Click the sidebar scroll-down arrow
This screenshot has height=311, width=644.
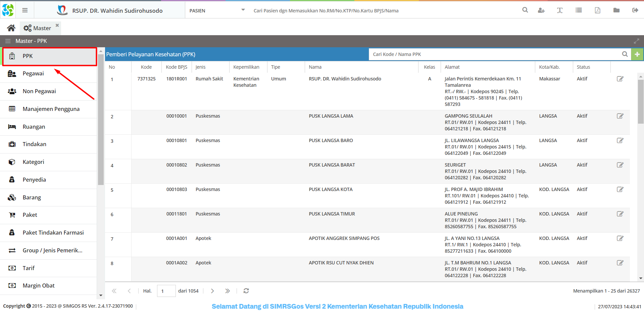[x=101, y=295]
